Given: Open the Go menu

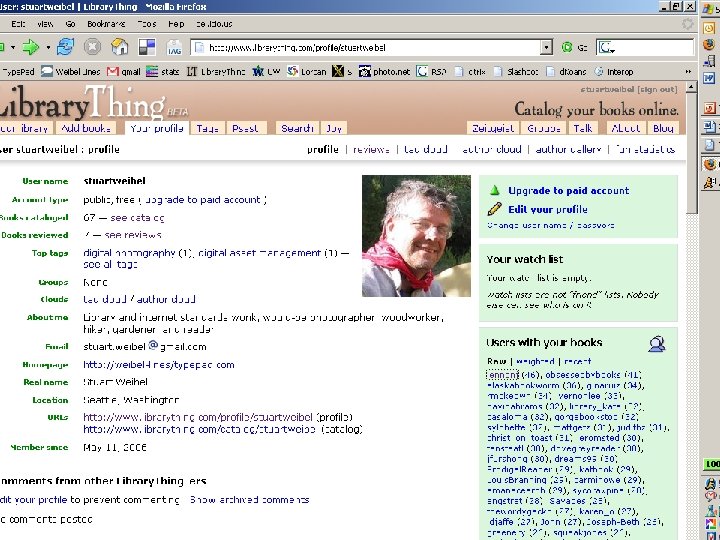Looking at the screenshot, I should [x=70, y=24].
